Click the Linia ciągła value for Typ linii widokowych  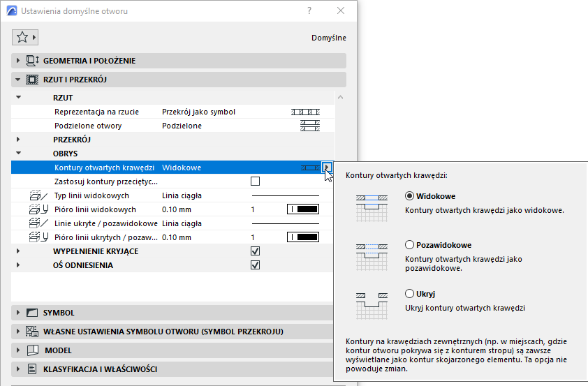click(x=182, y=195)
